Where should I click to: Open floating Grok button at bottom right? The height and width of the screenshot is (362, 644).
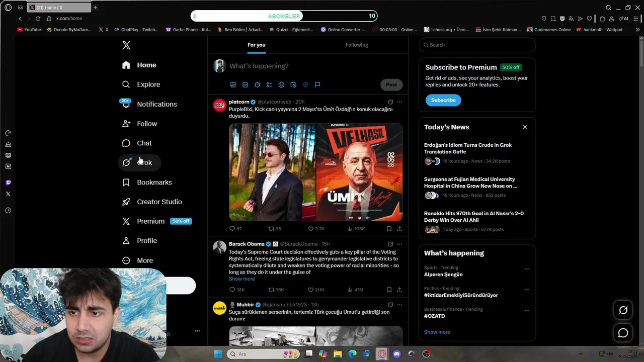click(623, 310)
